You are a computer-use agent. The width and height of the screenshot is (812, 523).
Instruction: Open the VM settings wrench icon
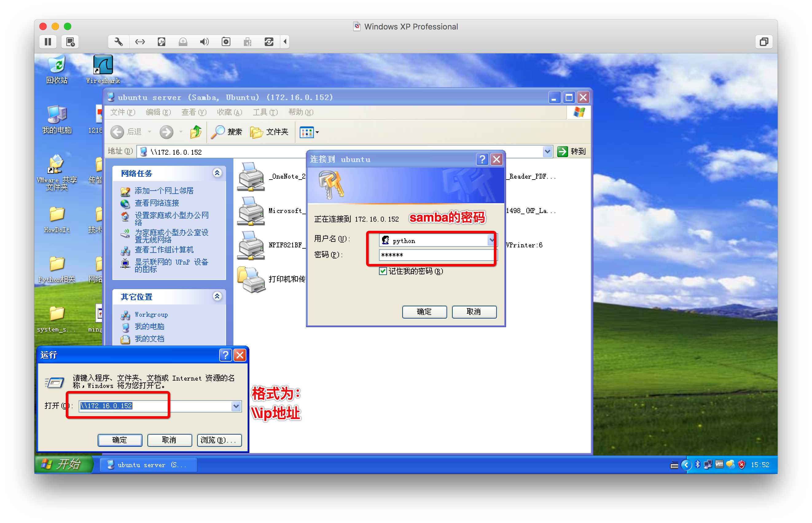[x=118, y=42]
